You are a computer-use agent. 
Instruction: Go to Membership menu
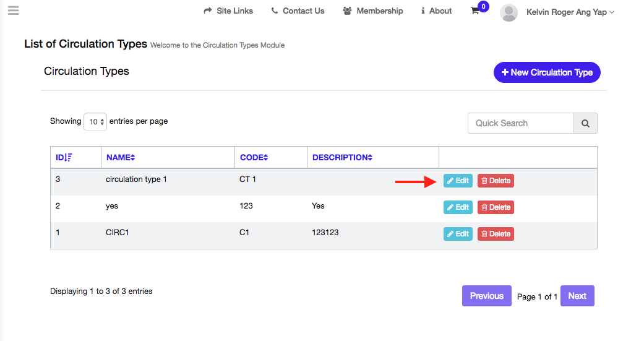pos(373,11)
